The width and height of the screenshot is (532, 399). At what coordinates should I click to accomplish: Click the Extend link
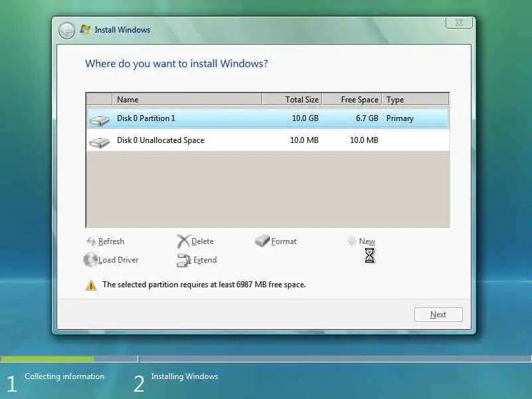[x=205, y=260]
